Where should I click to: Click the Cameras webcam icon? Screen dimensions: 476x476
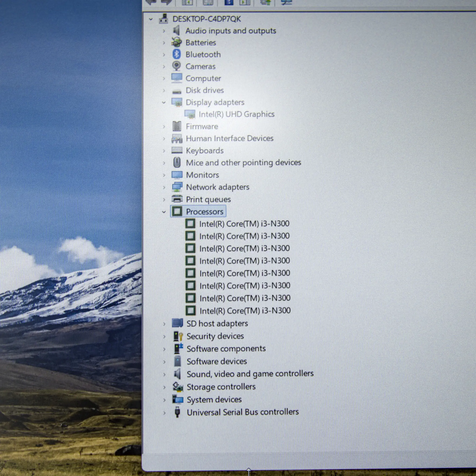(176, 66)
